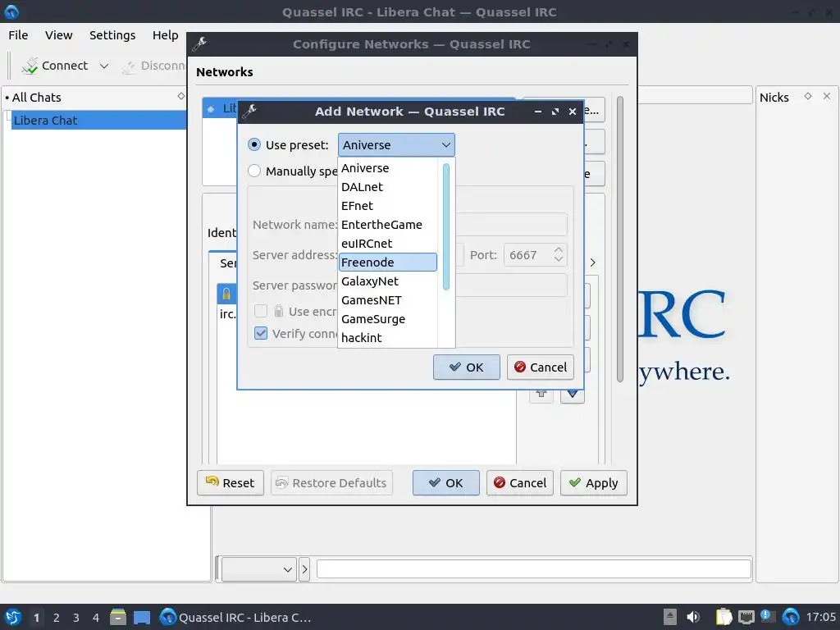Click the Quassel tray icon

tap(791, 617)
